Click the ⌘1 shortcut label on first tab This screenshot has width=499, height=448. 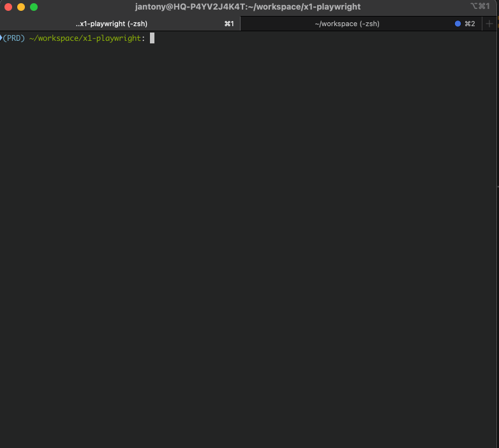229,24
